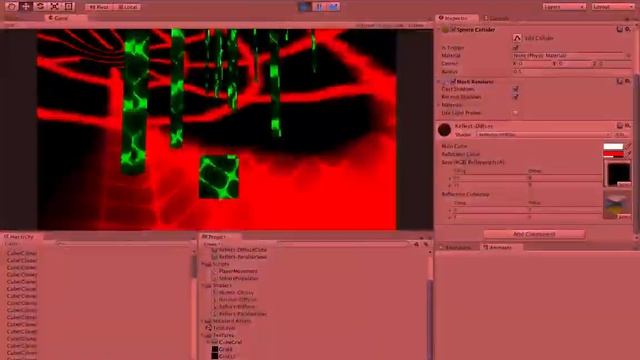
Task: Click the Edit Collider button icon
Action: 517,38
